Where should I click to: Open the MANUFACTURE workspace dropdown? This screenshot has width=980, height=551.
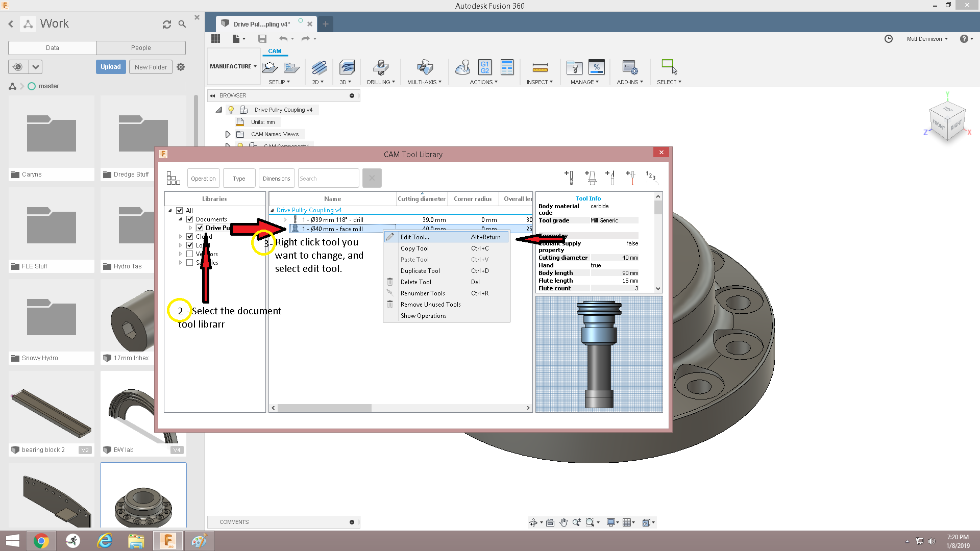point(233,66)
